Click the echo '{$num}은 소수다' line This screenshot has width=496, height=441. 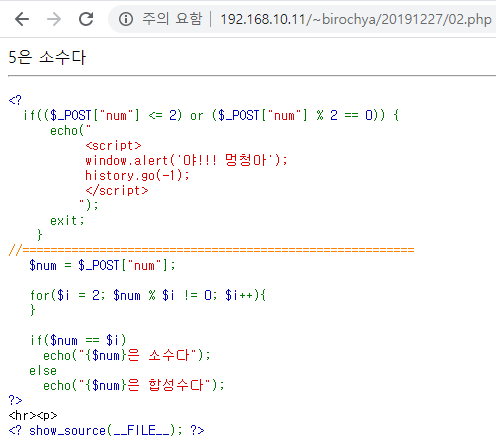(x=127, y=355)
